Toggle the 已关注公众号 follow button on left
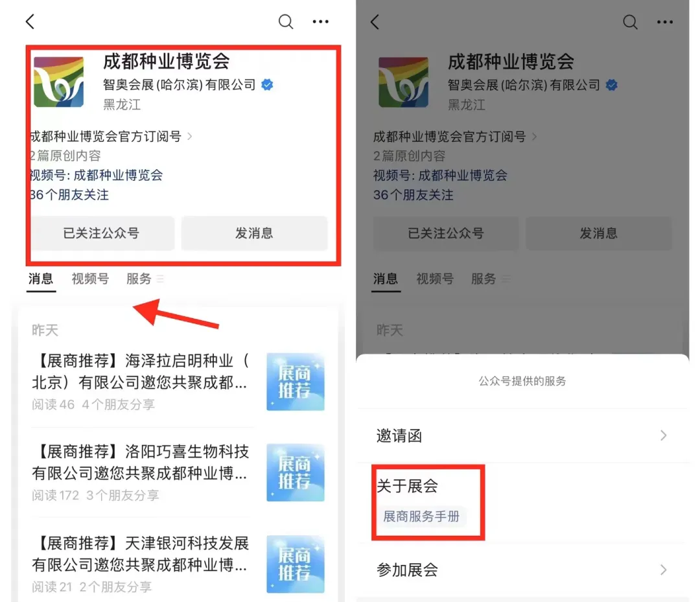This screenshot has width=700, height=602. 102,233
